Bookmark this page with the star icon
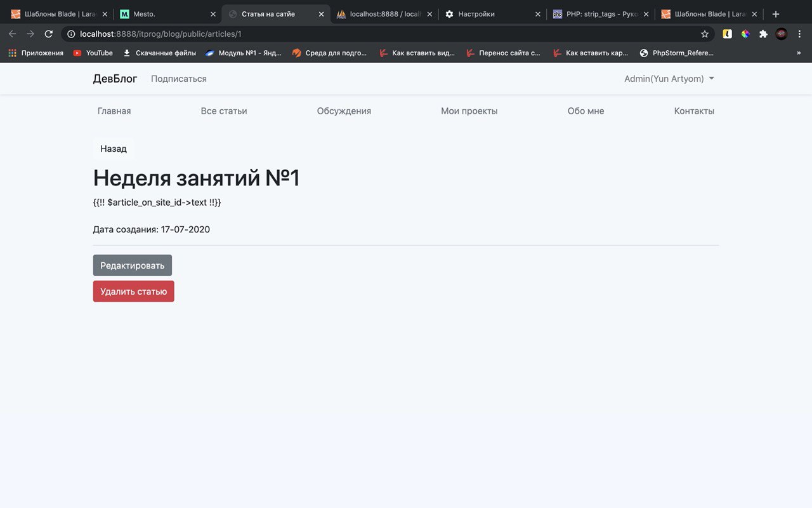The width and height of the screenshot is (812, 508). click(x=705, y=34)
